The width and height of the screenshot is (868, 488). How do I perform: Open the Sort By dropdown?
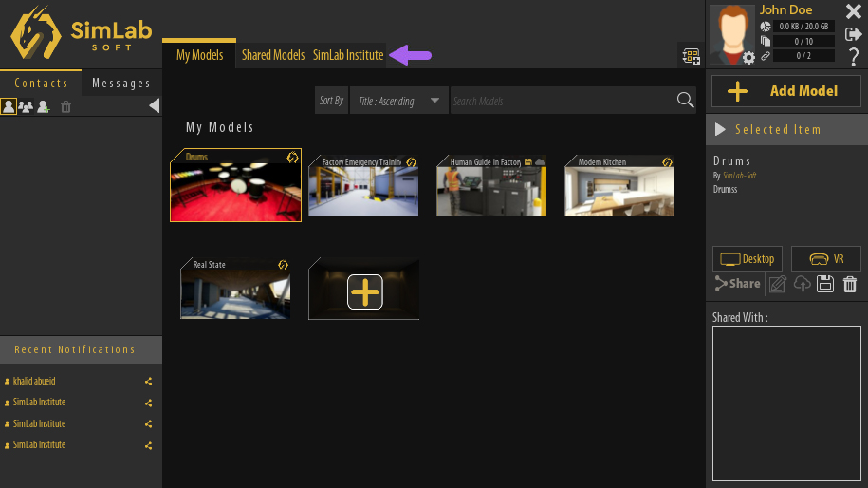click(x=398, y=101)
